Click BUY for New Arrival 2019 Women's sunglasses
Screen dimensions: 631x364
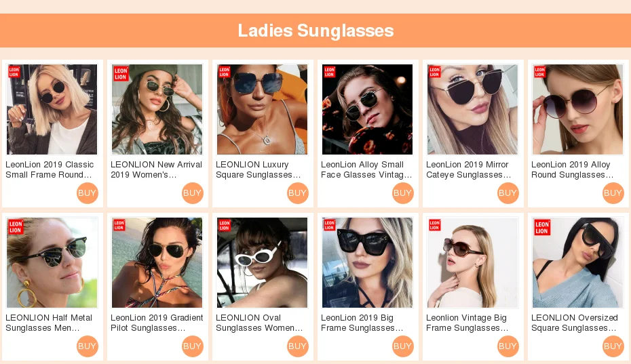point(193,193)
